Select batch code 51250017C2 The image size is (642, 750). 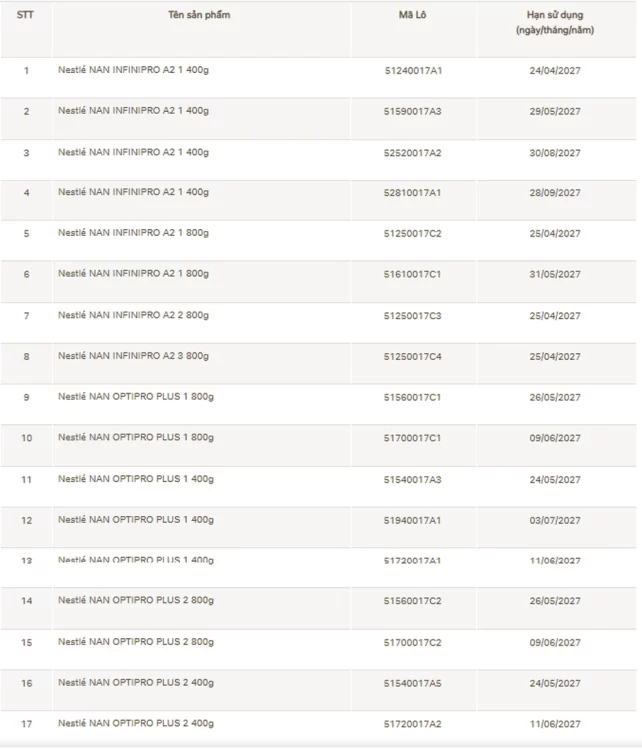click(x=413, y=234)
